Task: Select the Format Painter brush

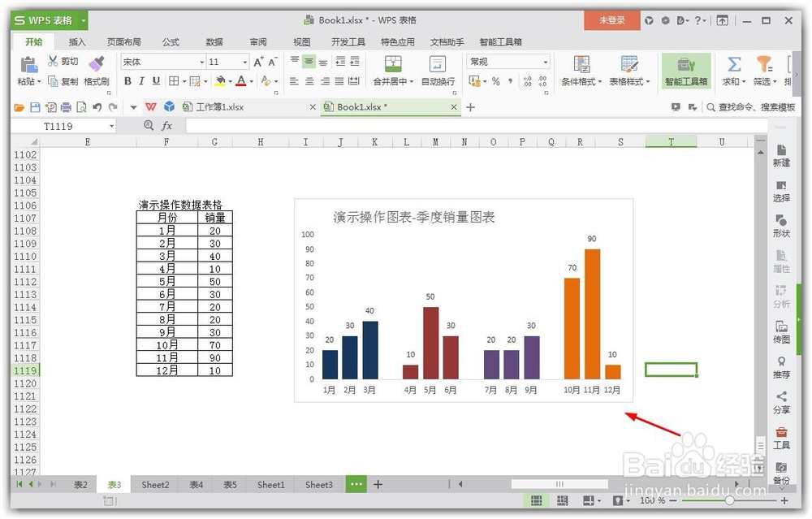Action: click(x=97, y=64)
